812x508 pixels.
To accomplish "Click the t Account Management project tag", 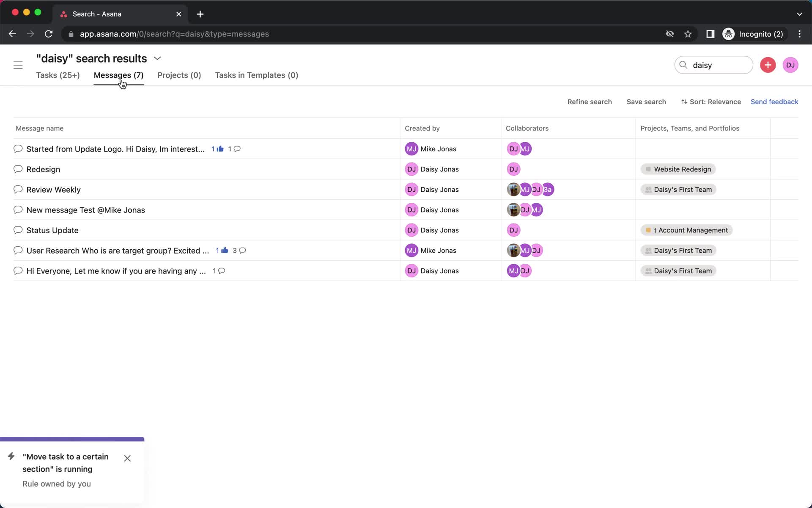I will coord(686,230).
